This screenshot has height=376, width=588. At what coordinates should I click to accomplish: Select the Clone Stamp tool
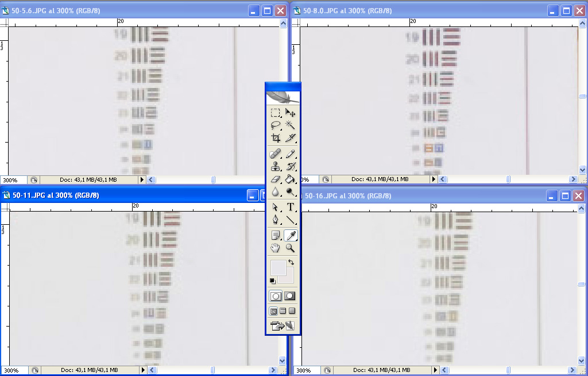pos(276,167)
